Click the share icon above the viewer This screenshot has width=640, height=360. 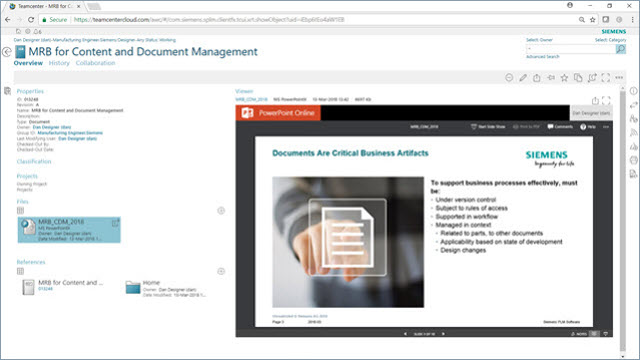(x=595, y=100)
